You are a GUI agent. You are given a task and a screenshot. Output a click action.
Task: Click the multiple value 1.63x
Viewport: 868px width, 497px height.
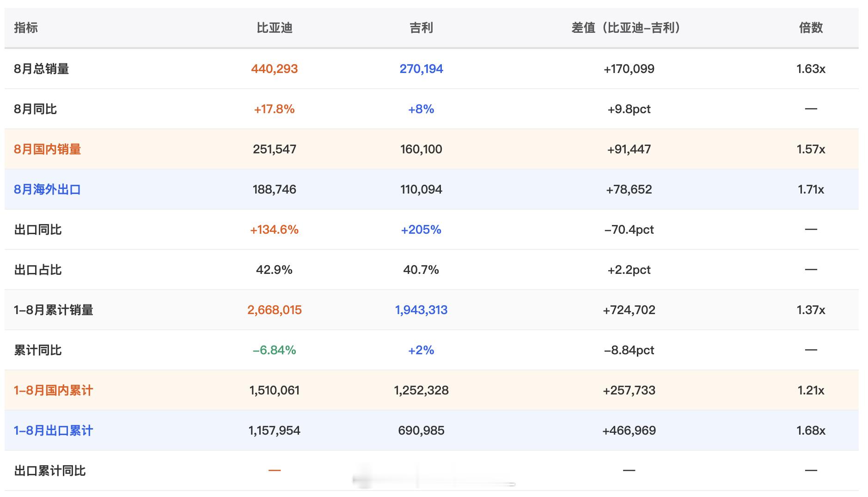(x=811, y=69)
